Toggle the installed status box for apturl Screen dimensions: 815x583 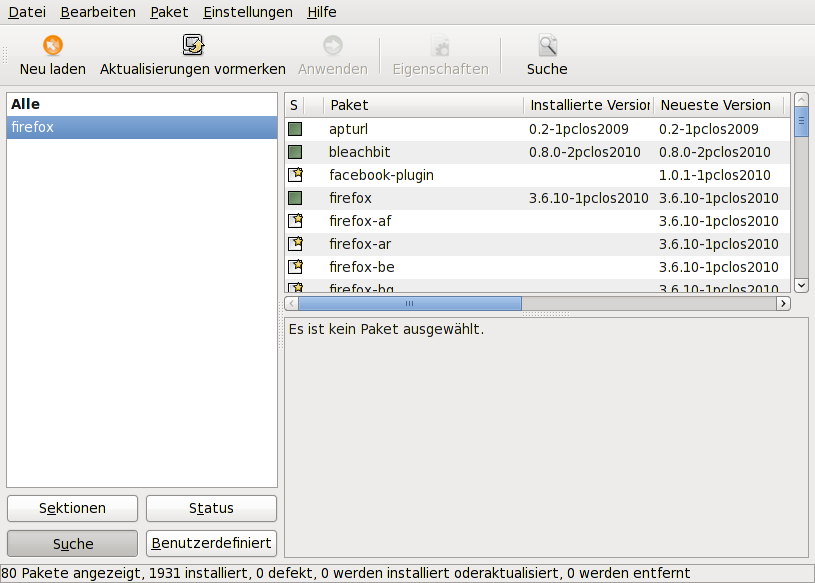pos(295,129)
